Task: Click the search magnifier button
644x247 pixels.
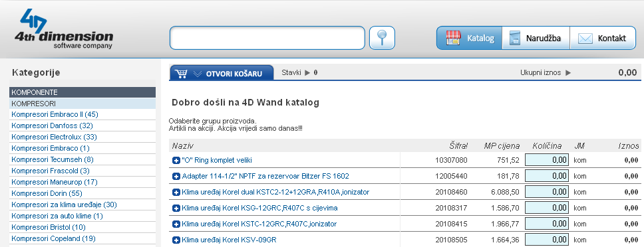Action: point(382,38)
